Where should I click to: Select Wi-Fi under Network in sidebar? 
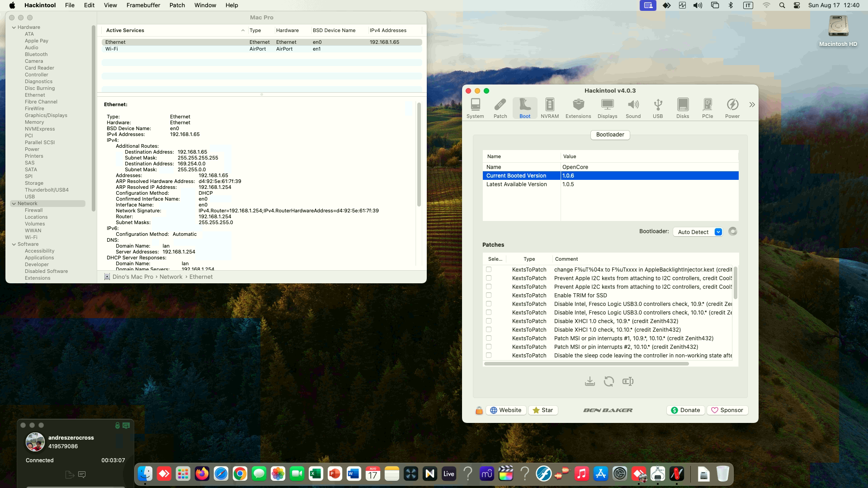pos(31,237)
